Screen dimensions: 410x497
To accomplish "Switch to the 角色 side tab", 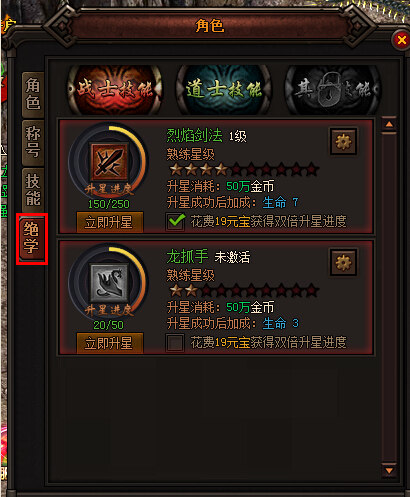I will pyautogui.click(x=33, y=94).
